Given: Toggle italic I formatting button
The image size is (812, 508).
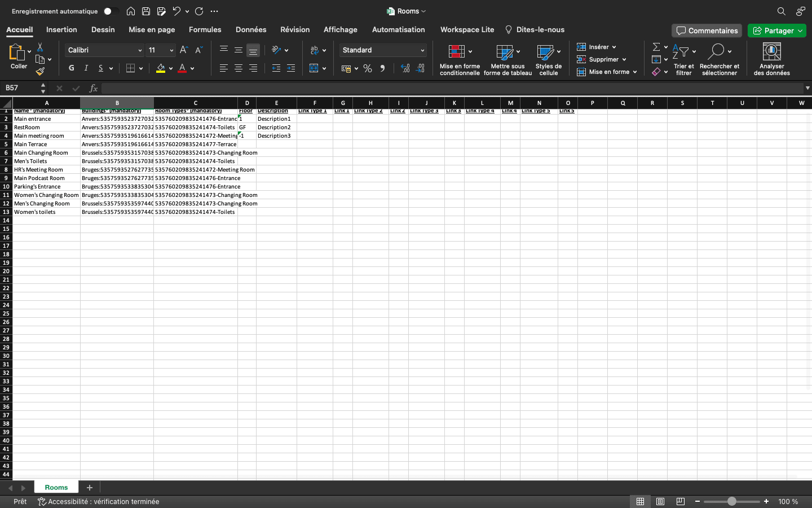Looking at the screenshot, I should pyautogui.click(x=86, y=68).
